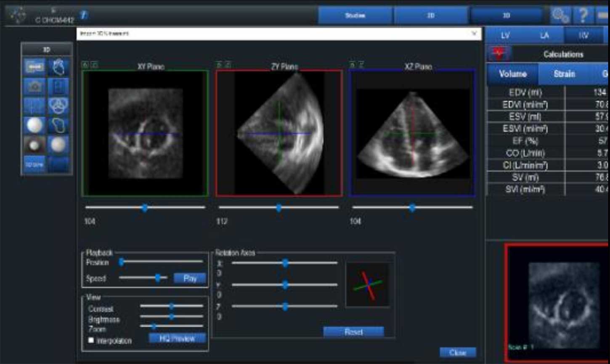Click the short-axis thumbnail with red border
This screenshot has width=610, height=364.
[557, 303]
